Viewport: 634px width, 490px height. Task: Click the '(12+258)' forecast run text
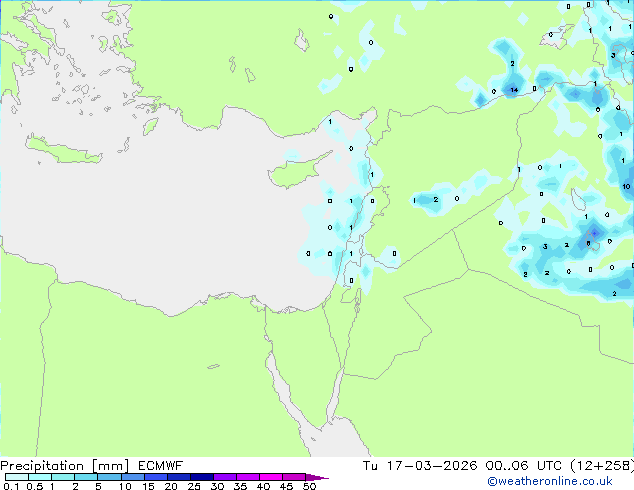(x=602, y=466)
